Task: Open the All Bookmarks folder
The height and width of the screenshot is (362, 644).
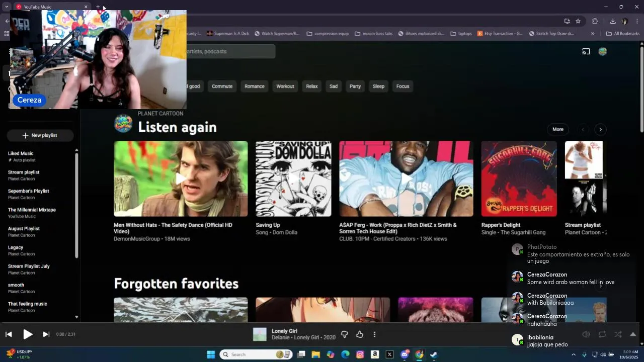Action: click(623, 34)
